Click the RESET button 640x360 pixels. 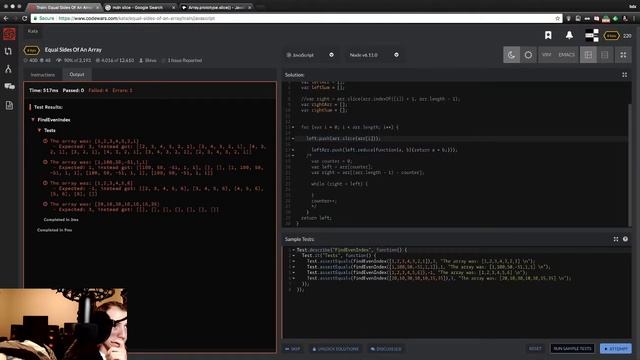(x=535, y=349)
